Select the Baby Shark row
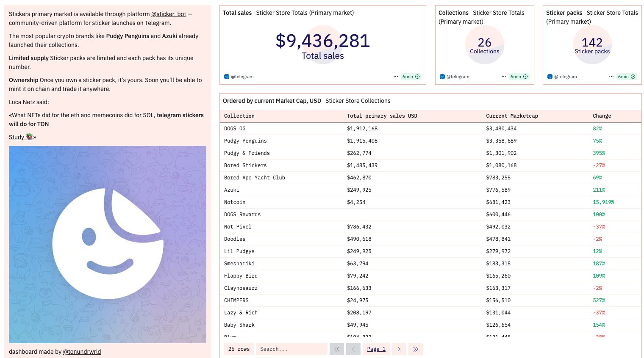The width and height of the screenshot is (644, 358). [430, 325]
